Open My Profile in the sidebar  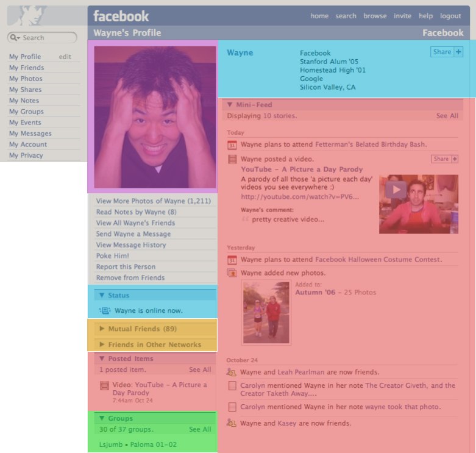click(25, 57)
